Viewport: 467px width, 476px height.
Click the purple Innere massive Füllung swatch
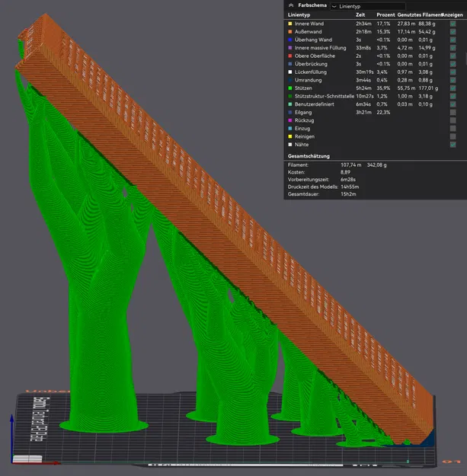point(290,48)
